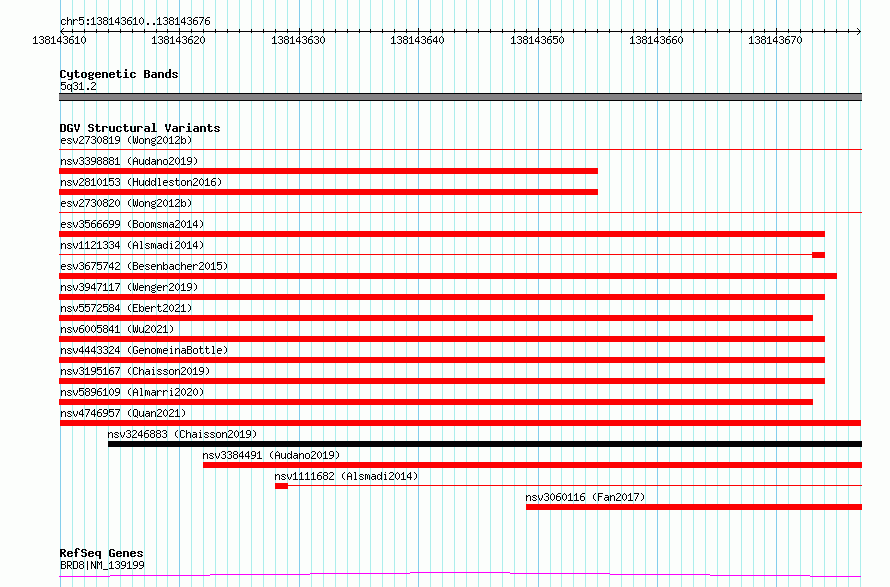Open variant nsv3060116 (Fan2017)

tap(585, 497)
